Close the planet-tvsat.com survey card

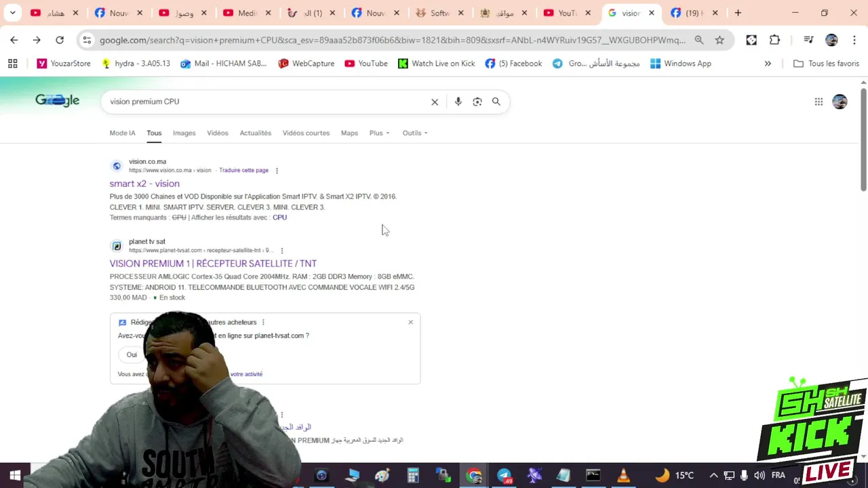coord(410,322)
